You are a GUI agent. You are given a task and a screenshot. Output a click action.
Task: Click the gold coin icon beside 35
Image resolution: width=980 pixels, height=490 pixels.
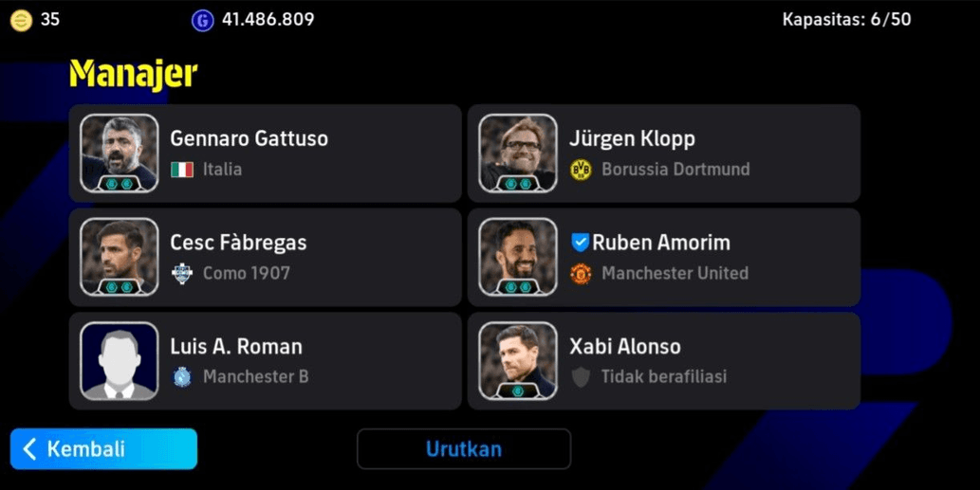coord(21,21)
